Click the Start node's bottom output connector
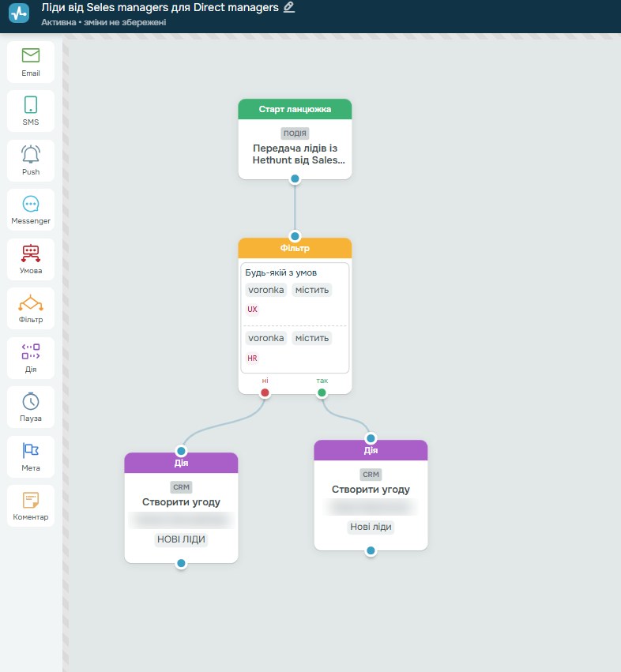621x672 pixels. 295,178
